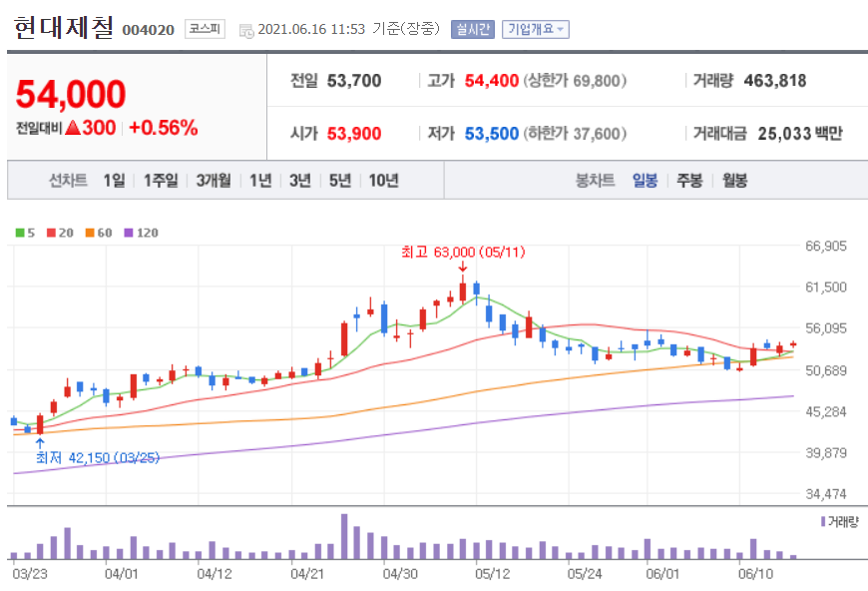This screenshot has width=868, height=591.
Task: Switch to 월봉 monthly candle chart
Action: pos(734,180)
